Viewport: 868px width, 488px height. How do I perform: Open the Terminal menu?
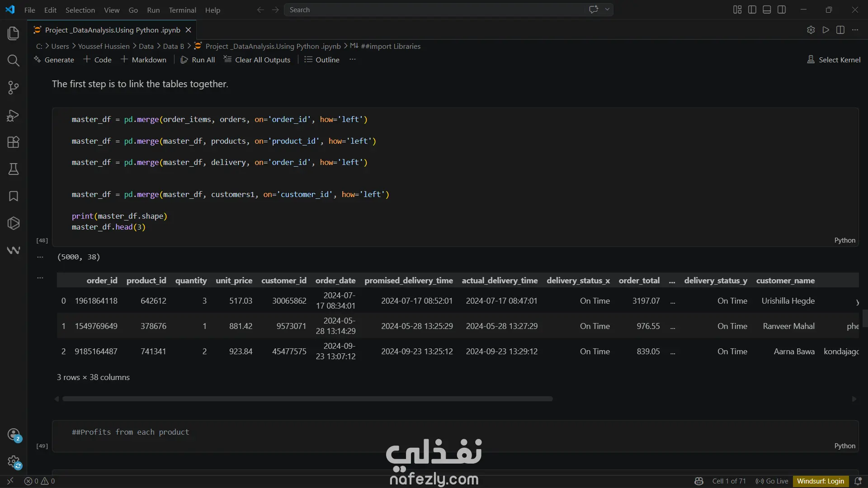coord(182,10)
